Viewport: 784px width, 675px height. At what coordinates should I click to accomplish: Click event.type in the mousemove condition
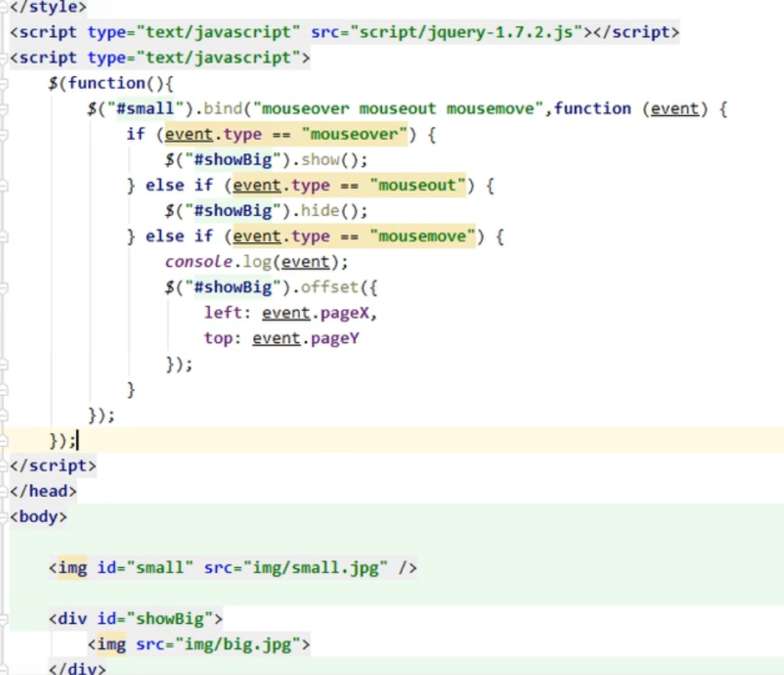282,236
